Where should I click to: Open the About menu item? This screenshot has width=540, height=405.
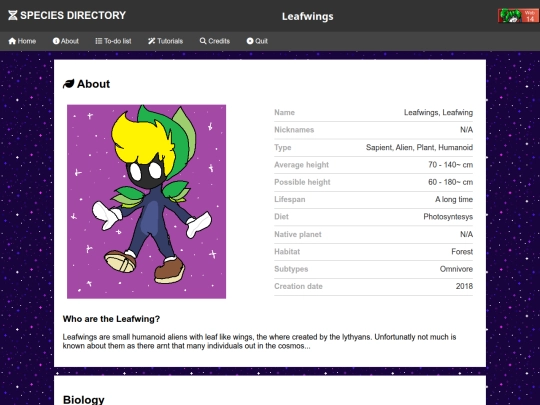[x=65, y=41]
